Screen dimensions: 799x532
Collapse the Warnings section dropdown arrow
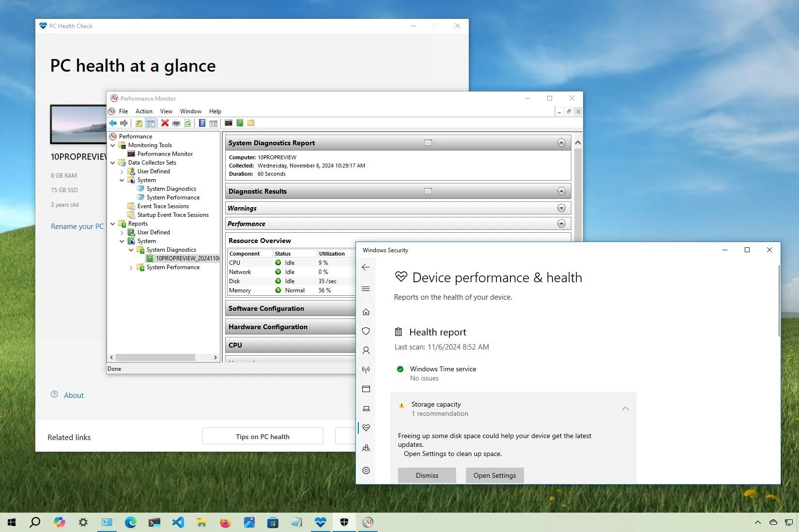tap(561, 208)
